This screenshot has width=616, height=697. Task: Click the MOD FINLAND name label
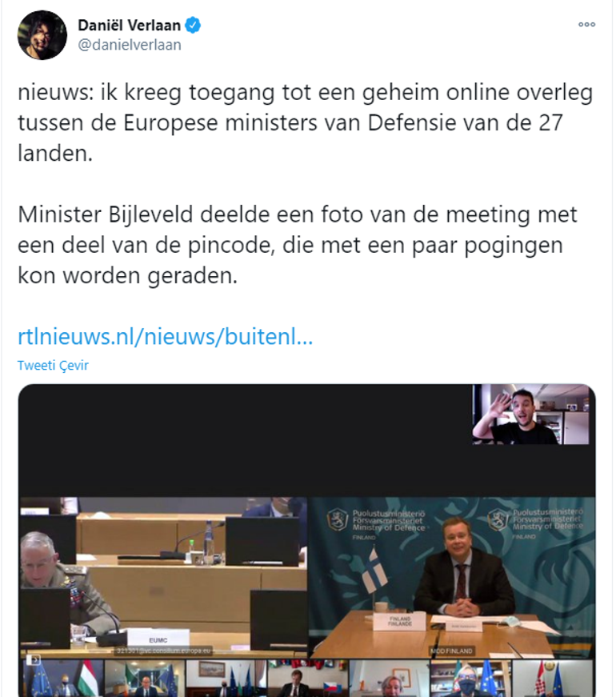[x=451, y=651]
